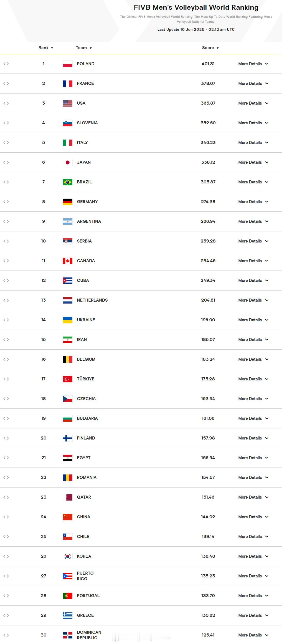
Task: Click the Poland flag icon
Action: point(68,64)
